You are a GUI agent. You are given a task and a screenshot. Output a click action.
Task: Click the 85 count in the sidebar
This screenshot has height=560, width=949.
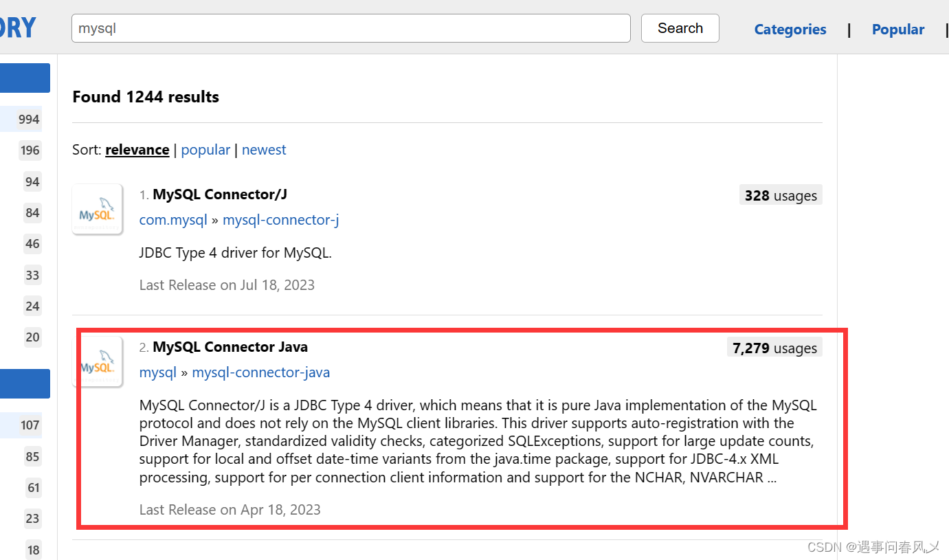(32, 457)
